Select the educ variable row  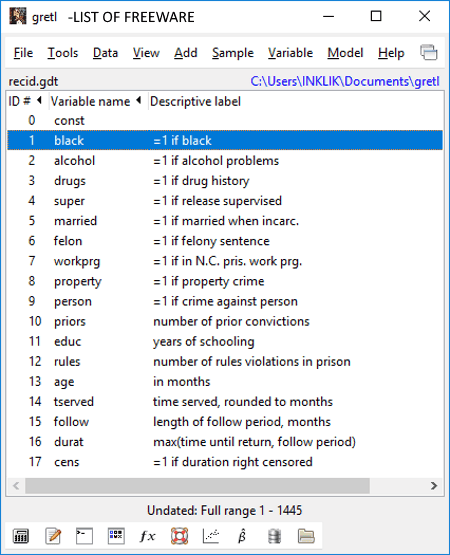[225, 342]
